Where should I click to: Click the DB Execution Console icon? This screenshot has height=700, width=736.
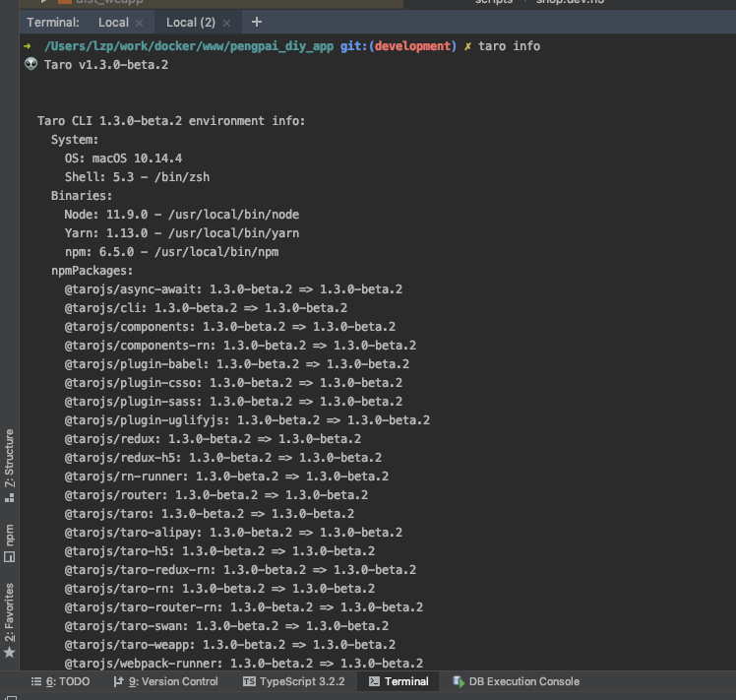(x=459, y=681)
